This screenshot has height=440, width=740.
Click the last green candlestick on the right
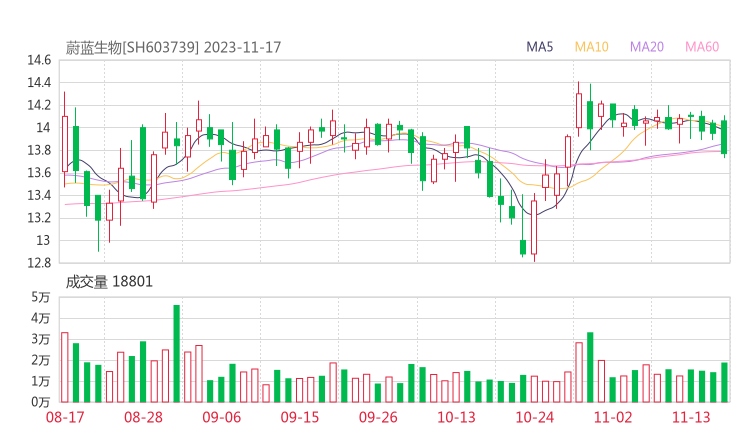[x=724, y=136]
